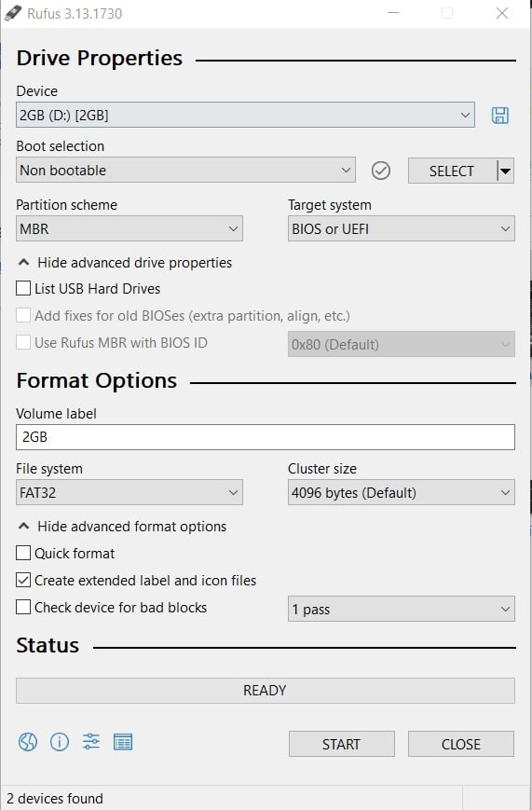This screenshot has height=810, width=532.
Task: Click the READY status progress bar
Action: 266,691
